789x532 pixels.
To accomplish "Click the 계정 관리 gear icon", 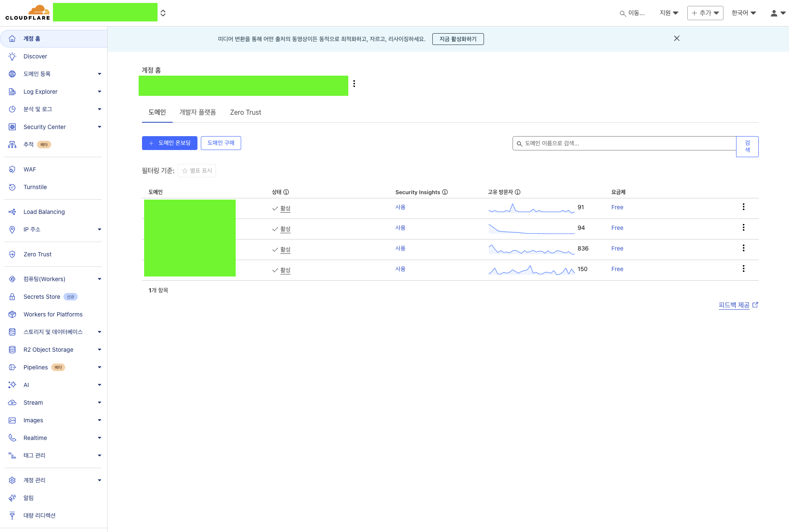I will pos(12,480).
